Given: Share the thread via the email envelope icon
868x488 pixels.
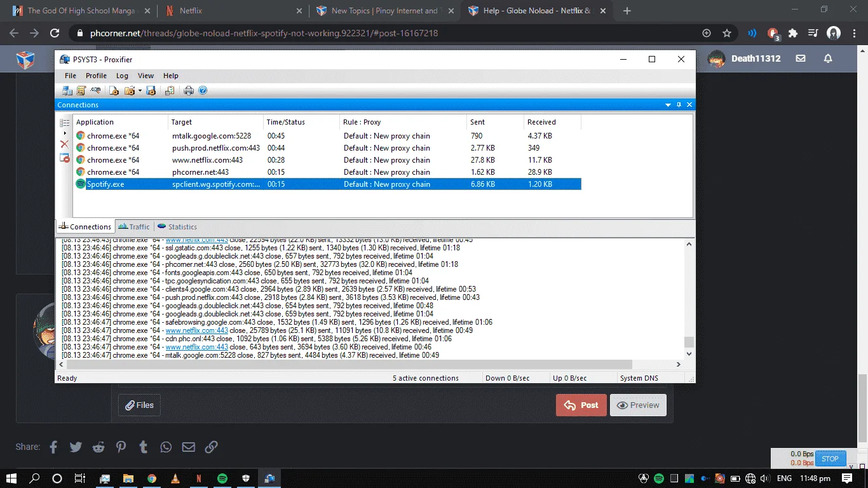Looking at the screenshot, I should [189, 447].
